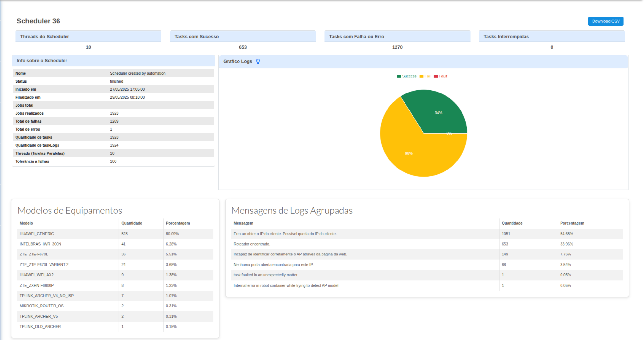Screen dimensions: 644x340
Task: Click the green Success legend swatch
Action: [x=399, y=76]
